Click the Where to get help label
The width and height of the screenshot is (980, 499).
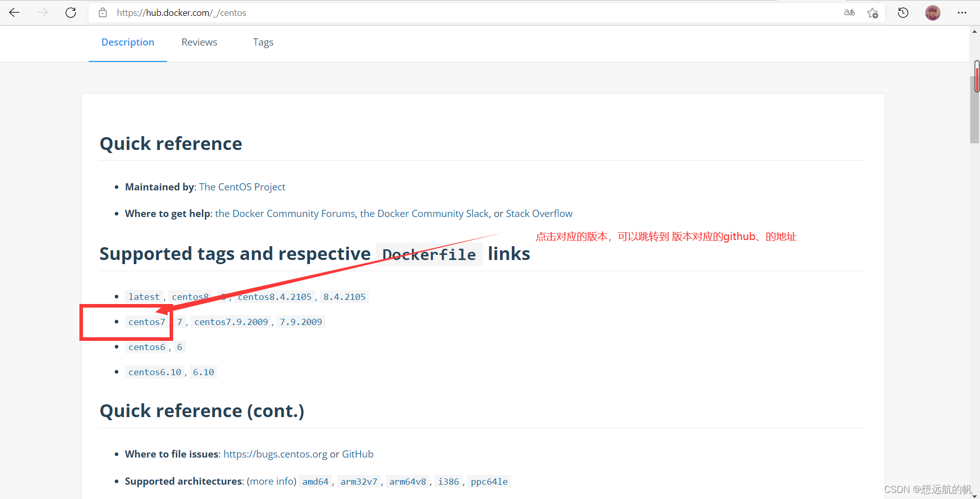point(168,213)
